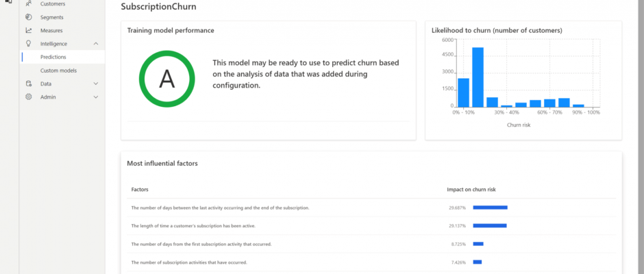
Task: Click the 8.725% impact bar
Action: point(478,244)
